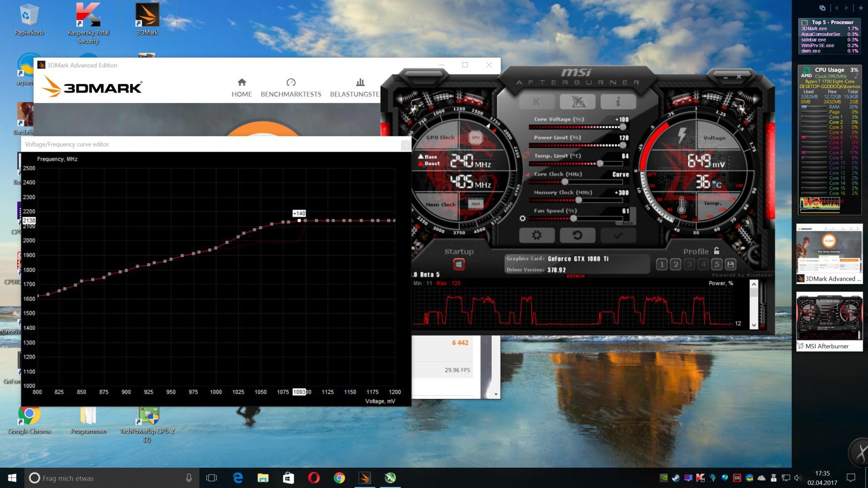
Task: Toggle Apply at Windows Startup button
Action: pos(459,265)
